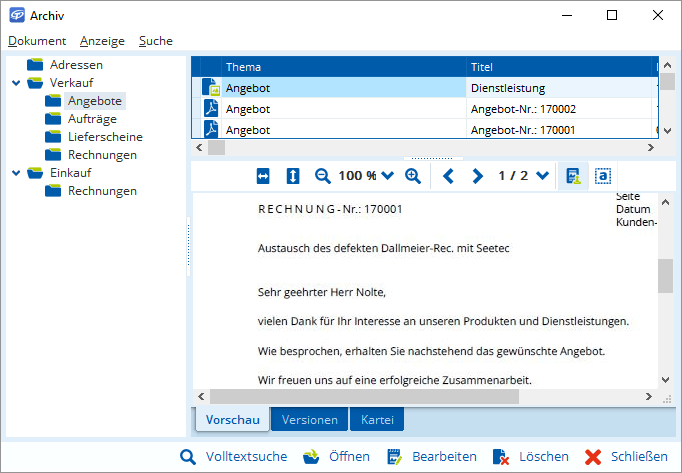Toggle the document view mode icon

[573, 176]
